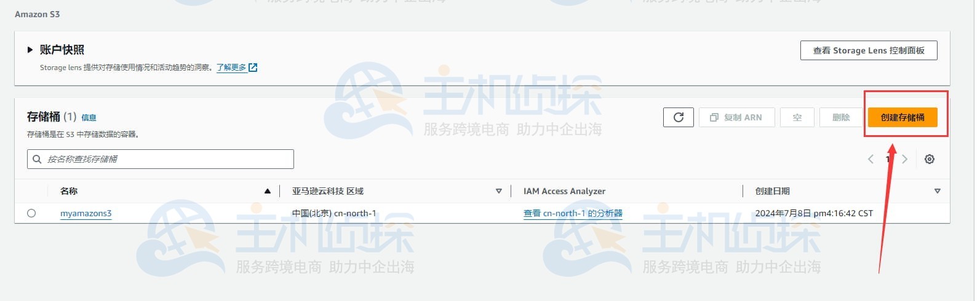The image size is (980, 301).
Task: Select the myamazons3 bucket radio button
Action: [31, 213]
